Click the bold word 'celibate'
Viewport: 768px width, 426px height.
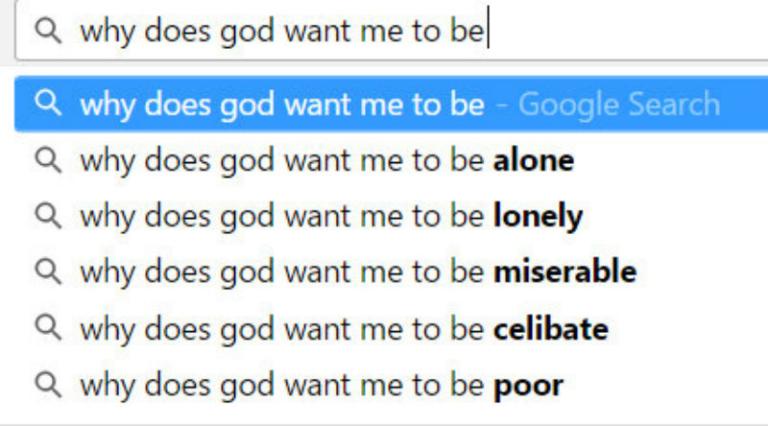click(551, 328)
